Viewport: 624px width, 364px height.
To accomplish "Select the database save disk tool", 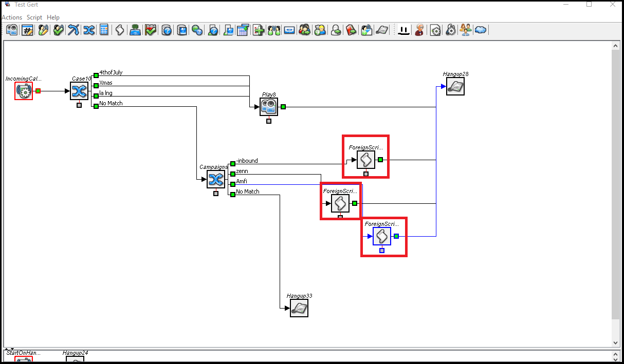I will pos(182,30).
